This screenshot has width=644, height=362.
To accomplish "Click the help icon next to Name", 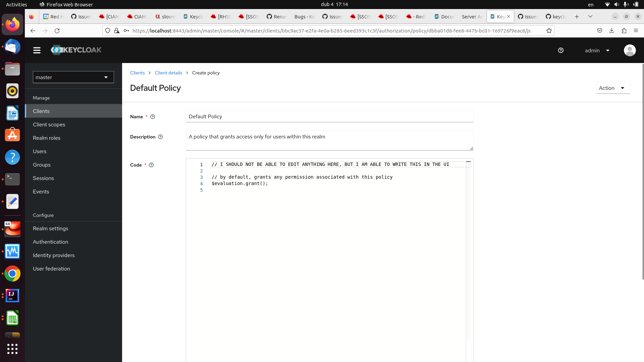I will [x=153, y=117].
